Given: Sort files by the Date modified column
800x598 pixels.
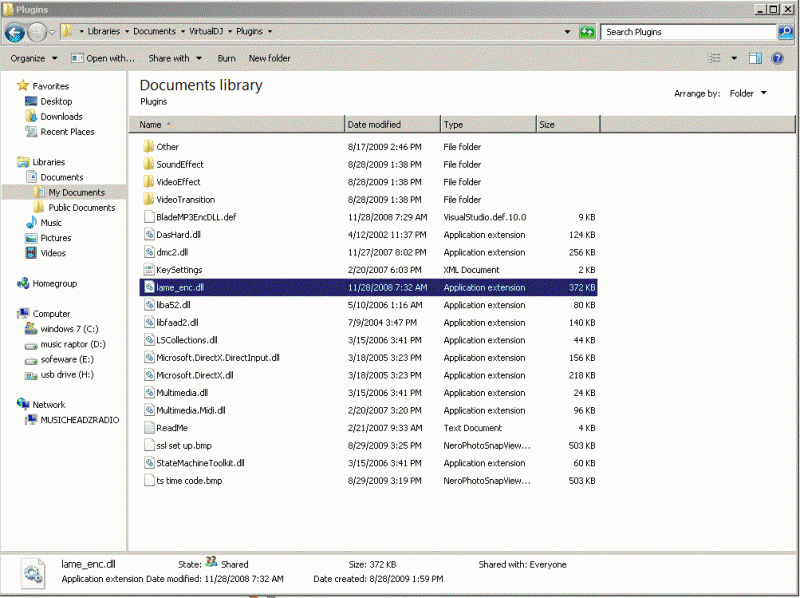Looking at the screenshot, I should 374,125.
